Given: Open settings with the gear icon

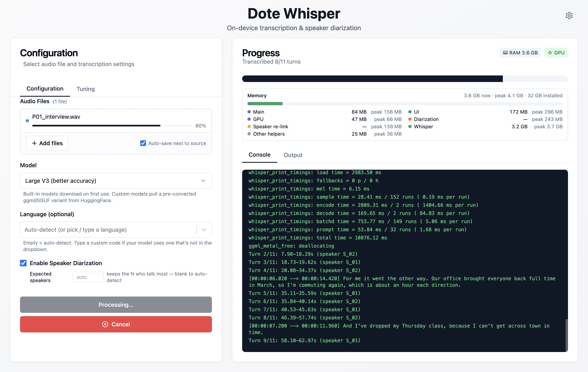Looking at the screenshot, I should point(569,15).
